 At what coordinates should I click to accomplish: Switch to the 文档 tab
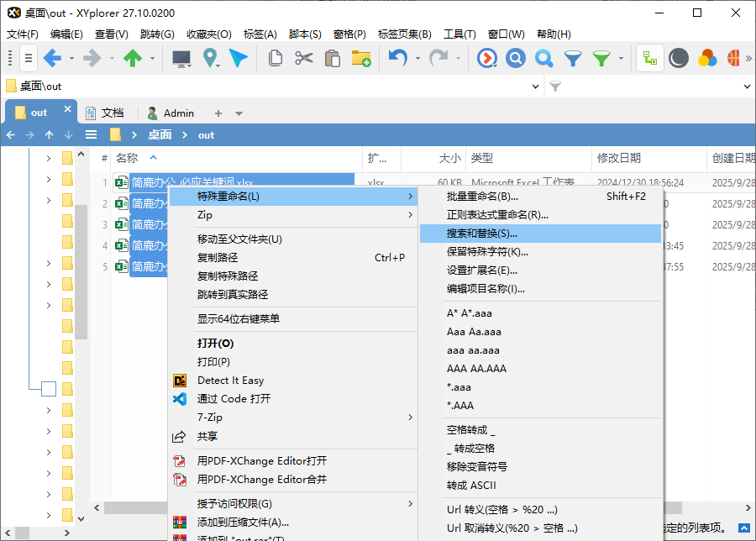click(110, 112)
